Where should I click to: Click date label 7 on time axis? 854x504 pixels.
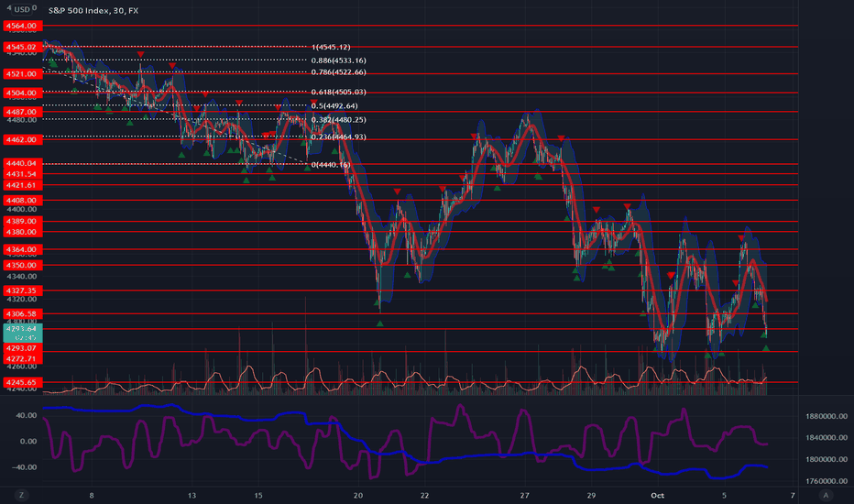[x=793, y=495]
